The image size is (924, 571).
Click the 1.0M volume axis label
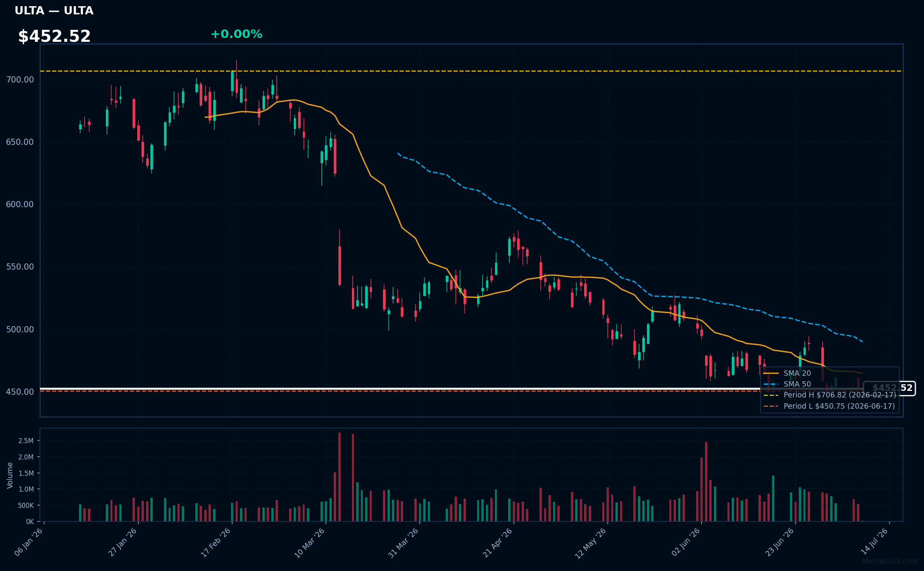(x=26, y=489)
